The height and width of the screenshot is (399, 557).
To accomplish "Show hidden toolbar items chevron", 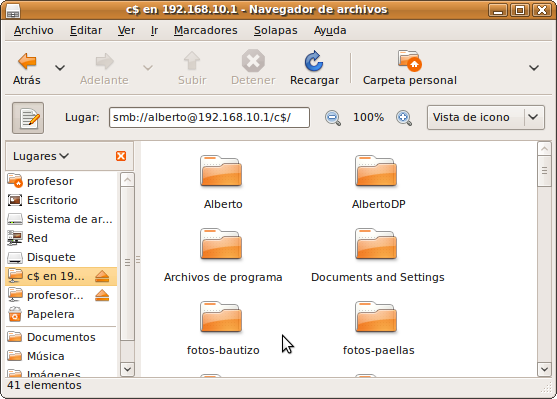I will (534, 68).
